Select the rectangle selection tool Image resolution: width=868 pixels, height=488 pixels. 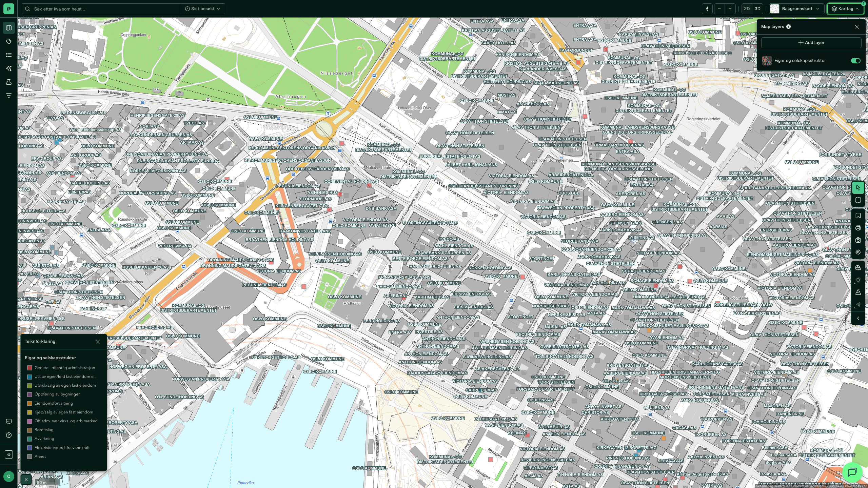858,200
